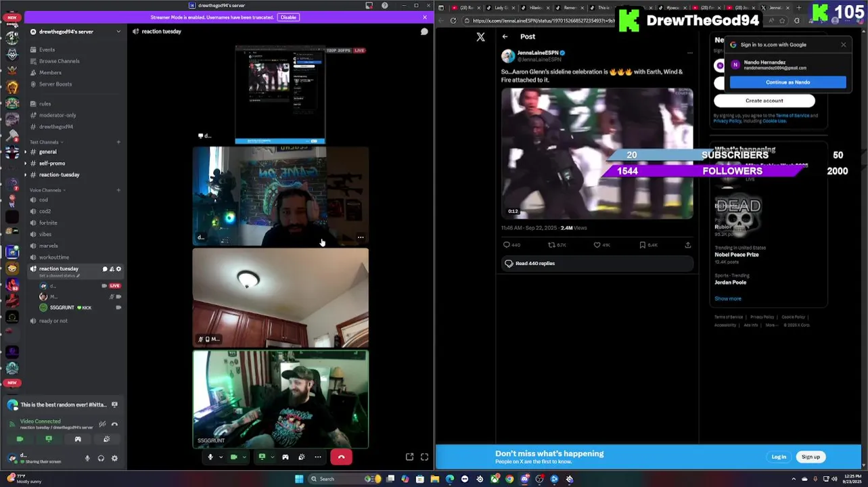Image resolution: width=868 pixels, height=487 pixels.
Task: Toggle screen share in the sidebar voice panel
Action: point(49,439)
